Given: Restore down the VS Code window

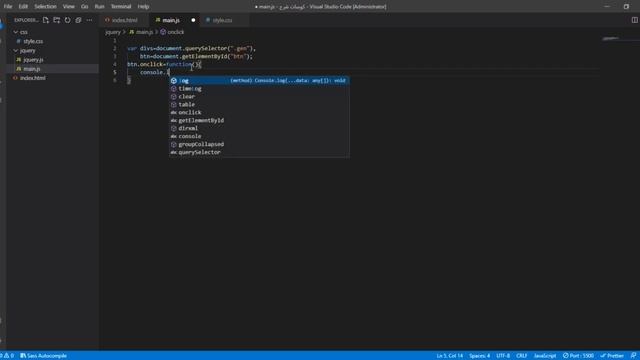Looking at the screenshot, I should (626, 7).
